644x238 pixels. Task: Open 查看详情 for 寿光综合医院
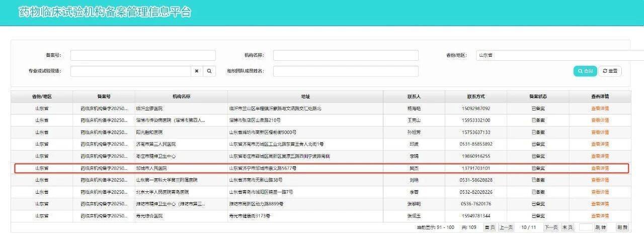pyautogui.click(x=600, y=216)
